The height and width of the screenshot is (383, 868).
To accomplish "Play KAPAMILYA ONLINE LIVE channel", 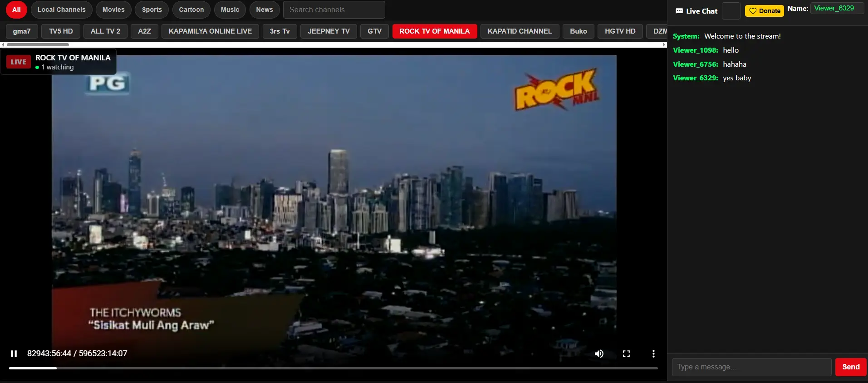I will pos(210,31).
